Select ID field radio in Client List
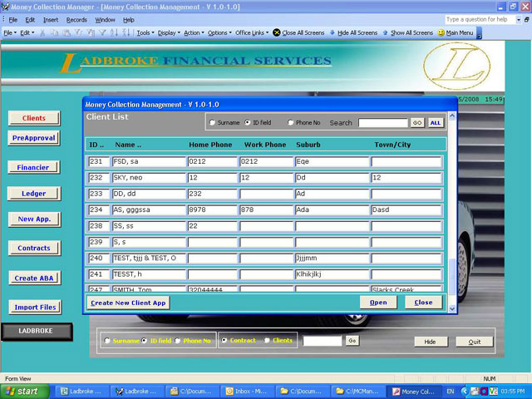This screenshot has height=399, width=532. click(248, 122)
